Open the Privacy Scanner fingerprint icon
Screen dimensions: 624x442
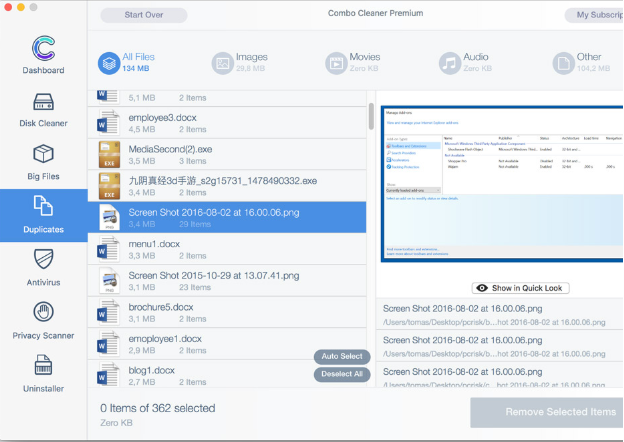43,313
